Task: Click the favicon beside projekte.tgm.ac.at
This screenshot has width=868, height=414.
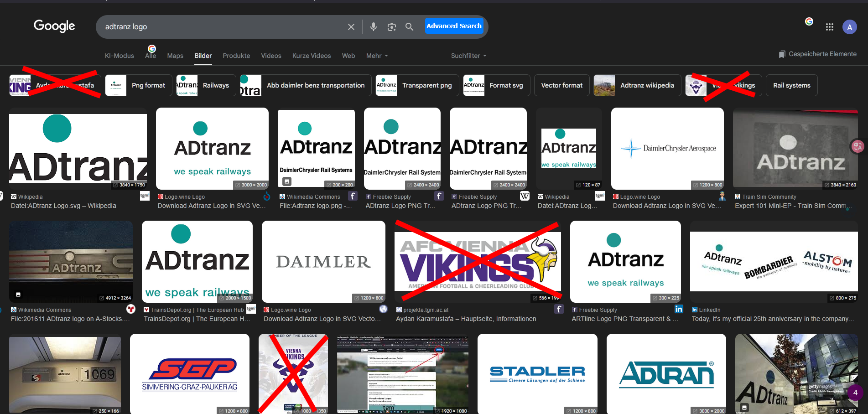Action: pyautogui.click(x=399, y=310)
